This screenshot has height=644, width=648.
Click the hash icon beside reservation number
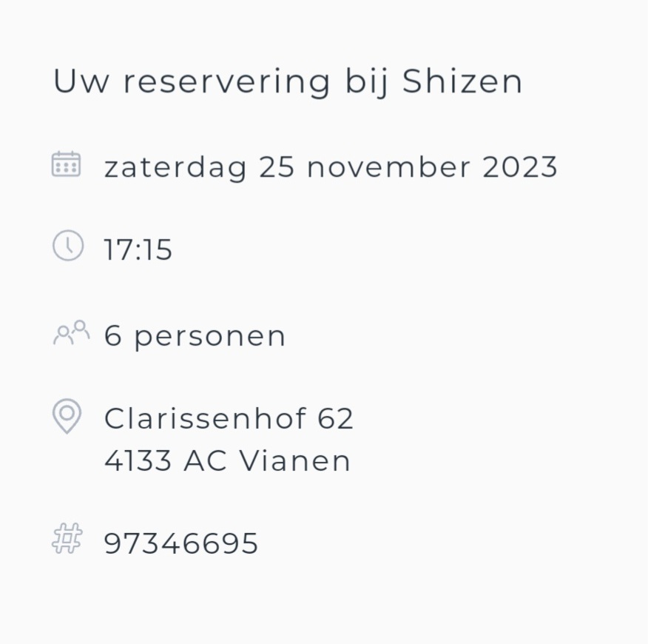(x=67, y=539)
